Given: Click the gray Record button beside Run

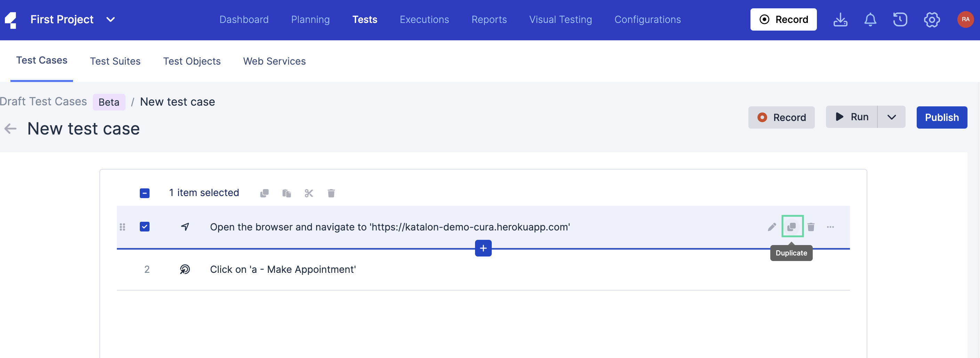Looking at the screenshot, I should pos(781,117).
